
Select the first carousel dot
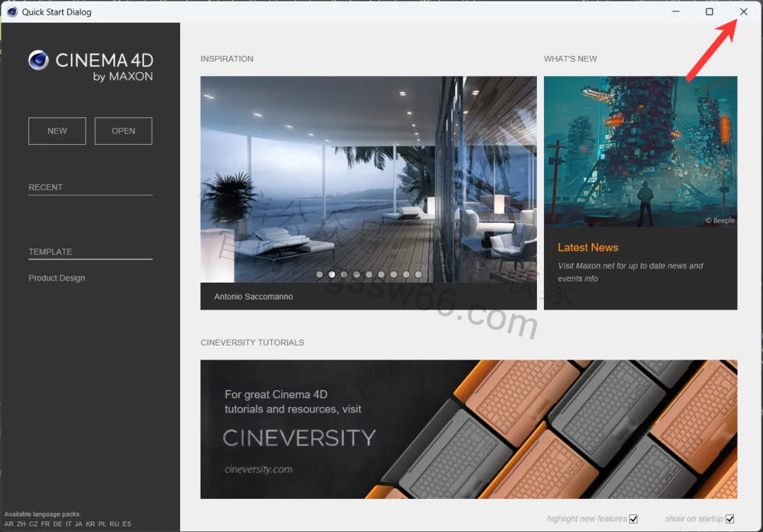tap(320, 275)
